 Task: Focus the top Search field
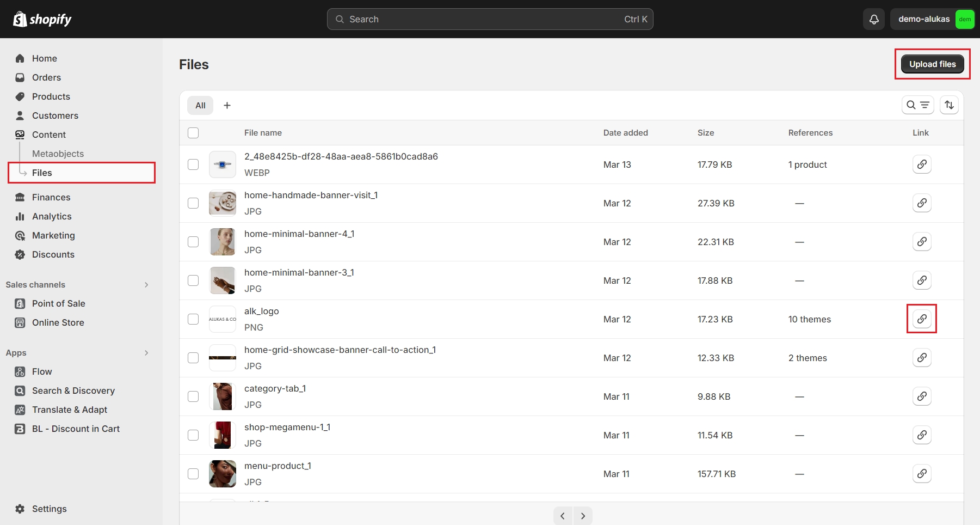pos(490,19)
